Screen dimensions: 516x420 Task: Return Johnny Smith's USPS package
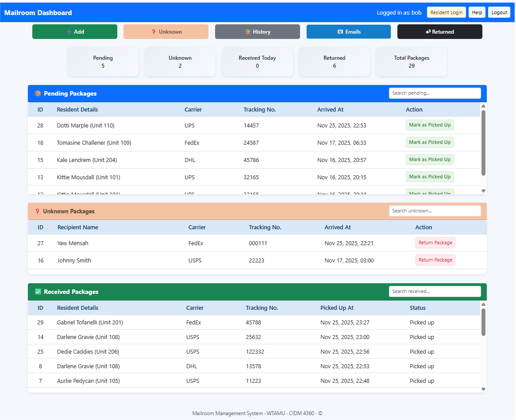coord(435,260)
